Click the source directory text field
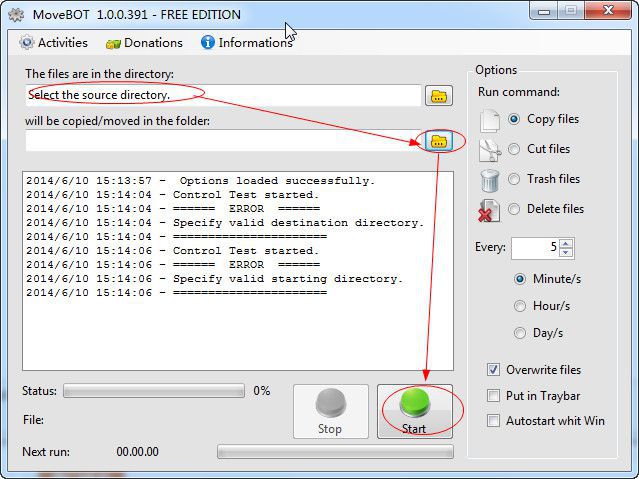The image size is (639, 479). point(223,95)
